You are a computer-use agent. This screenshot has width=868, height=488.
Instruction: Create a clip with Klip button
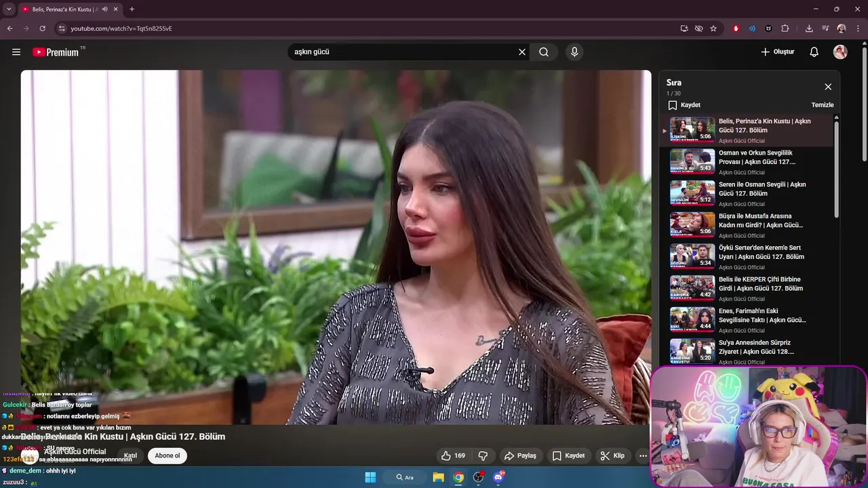[x=612, y=456]
